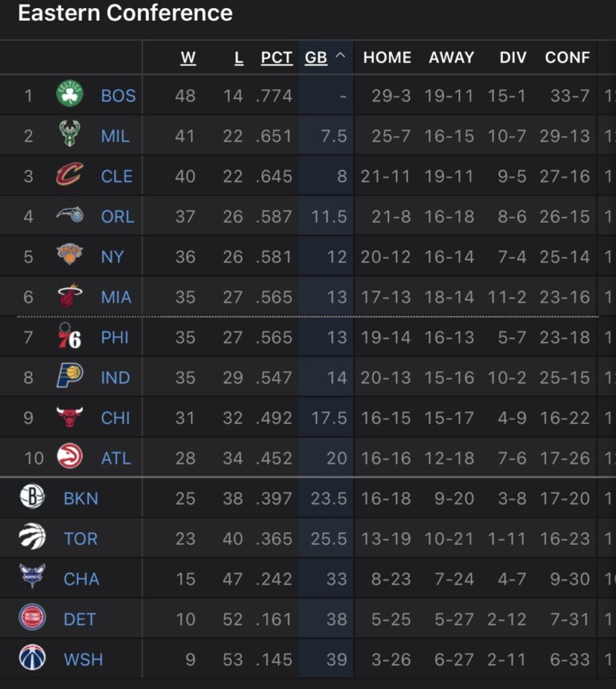Sort standings by W column

(189, 58)
